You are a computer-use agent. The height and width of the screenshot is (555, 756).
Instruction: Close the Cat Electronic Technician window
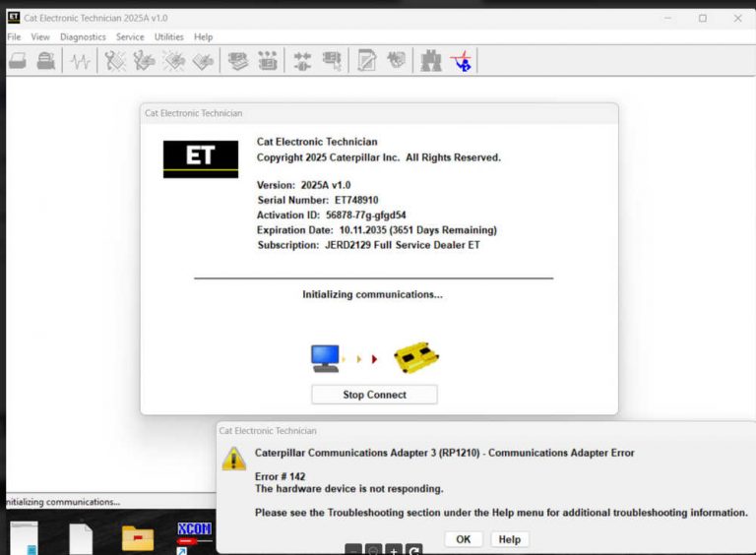(737, 19)
